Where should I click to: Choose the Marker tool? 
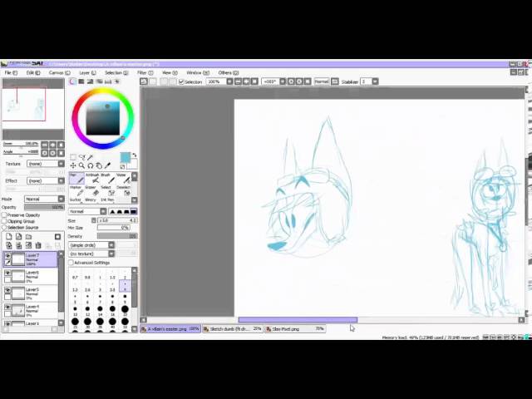coord(76,190)
